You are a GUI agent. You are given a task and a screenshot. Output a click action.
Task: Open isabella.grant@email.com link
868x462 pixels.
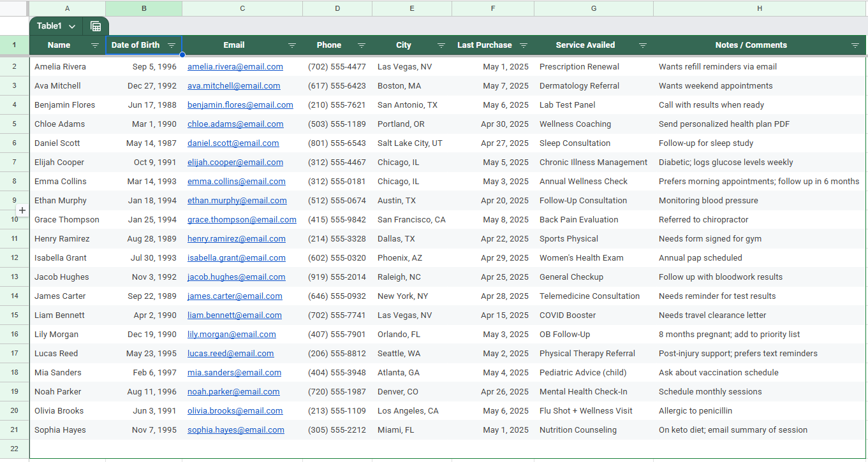237,258
